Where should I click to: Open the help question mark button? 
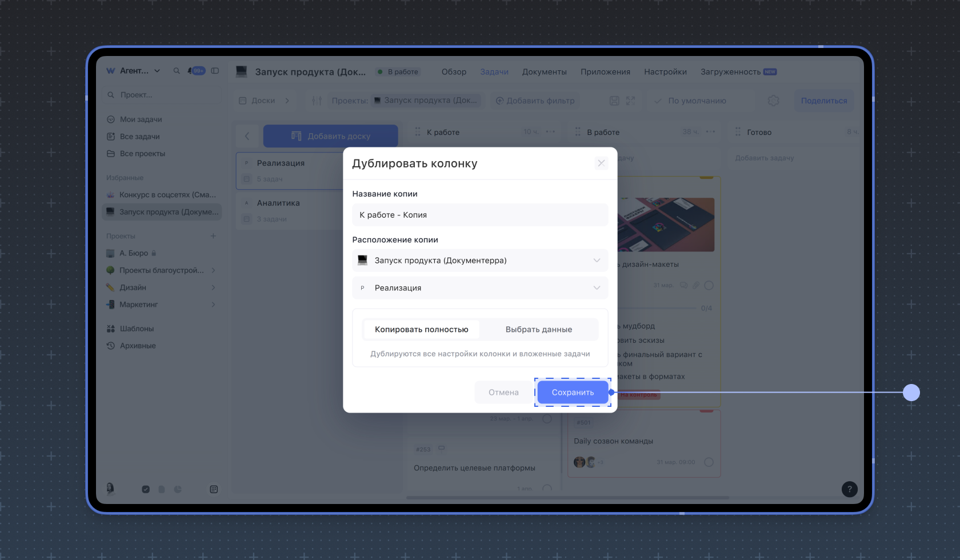coord(849,489)
